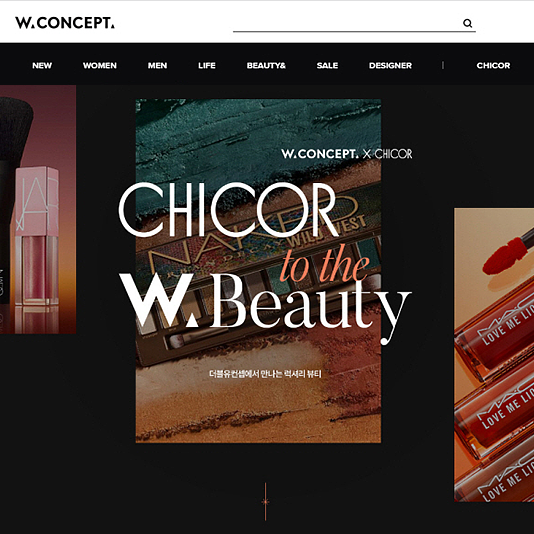Select MEN in navigation bar
This screenshot has height=534, width=534.
click(157, 65)
